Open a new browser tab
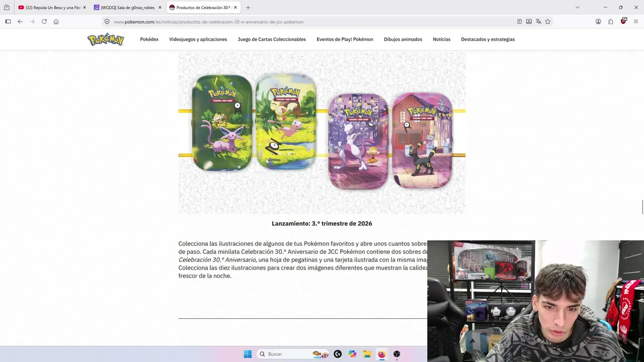Viewport: 644px width, 362px height. pyautogui.click(x=248, y=8)
